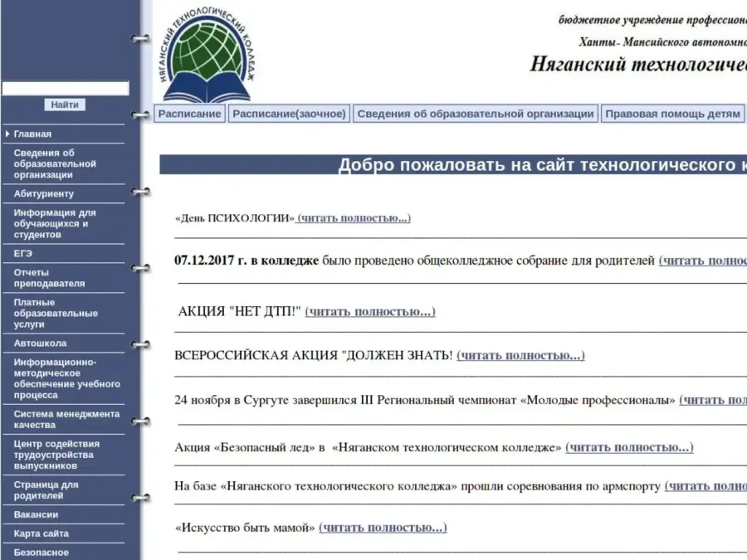Open read-more link for Акция «Безопасный лед»
The image size is (747, 560).
[629, 447]
